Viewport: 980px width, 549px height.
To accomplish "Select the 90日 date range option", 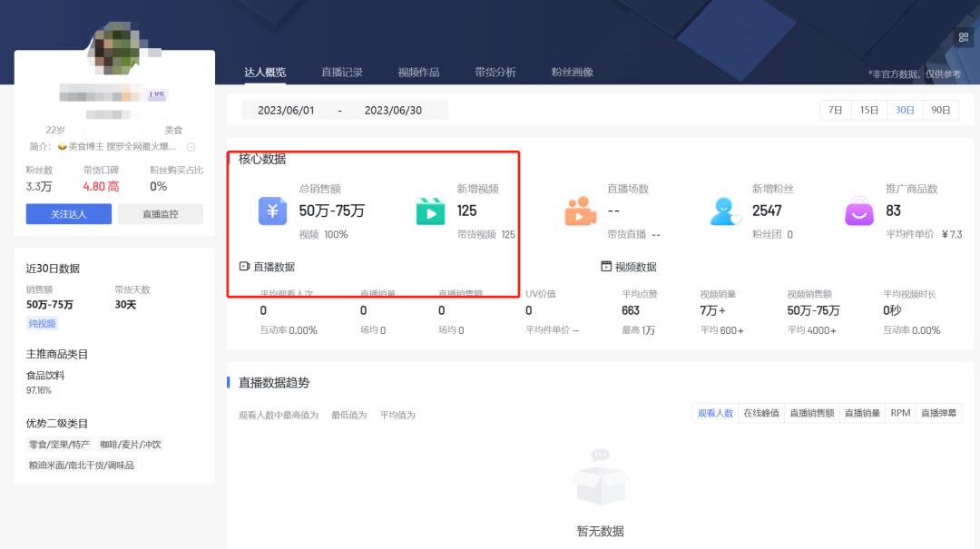I will click(x=941, y=109).
